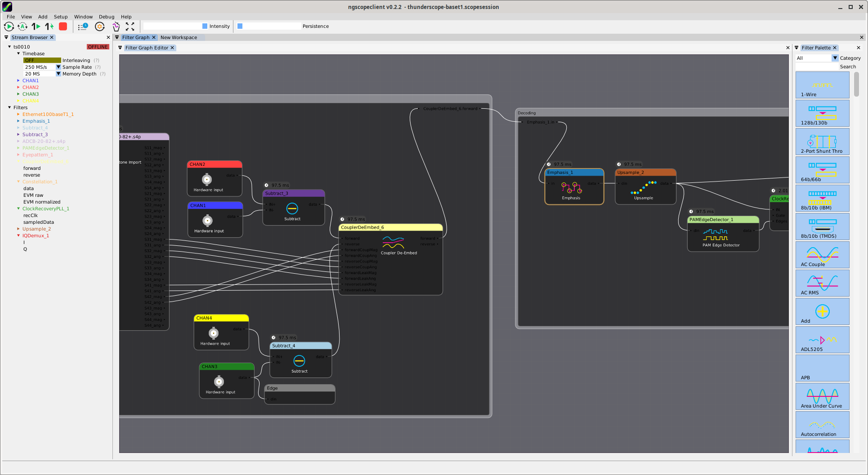Close the Filter Palette tab
868x475 pixels.
coord(835,48)
